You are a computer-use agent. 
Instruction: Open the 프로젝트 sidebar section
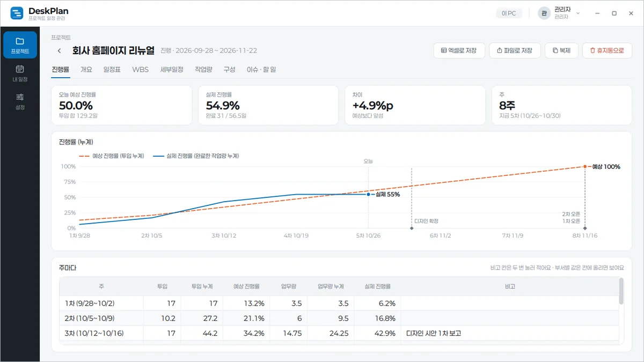(x=20, y=45)
